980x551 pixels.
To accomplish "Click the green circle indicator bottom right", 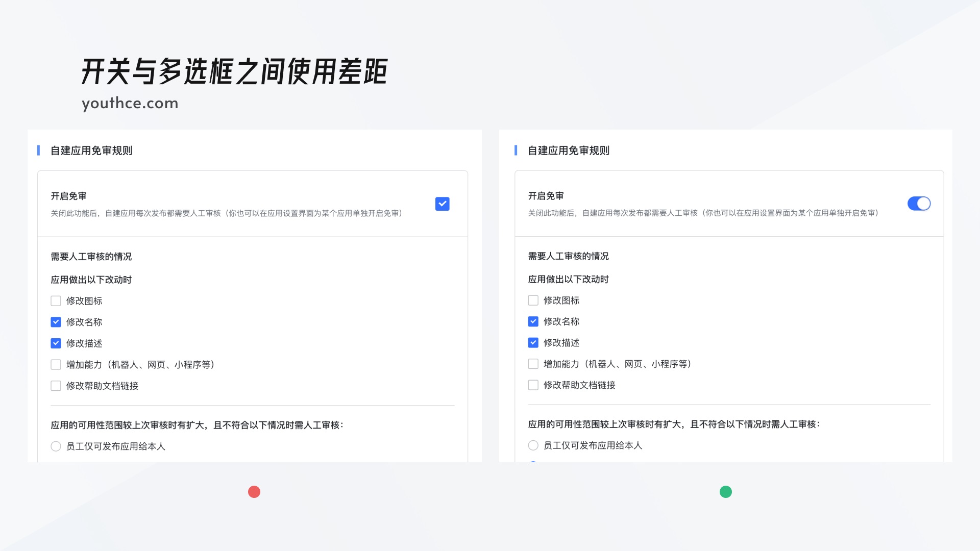I will tap(726, 492).
